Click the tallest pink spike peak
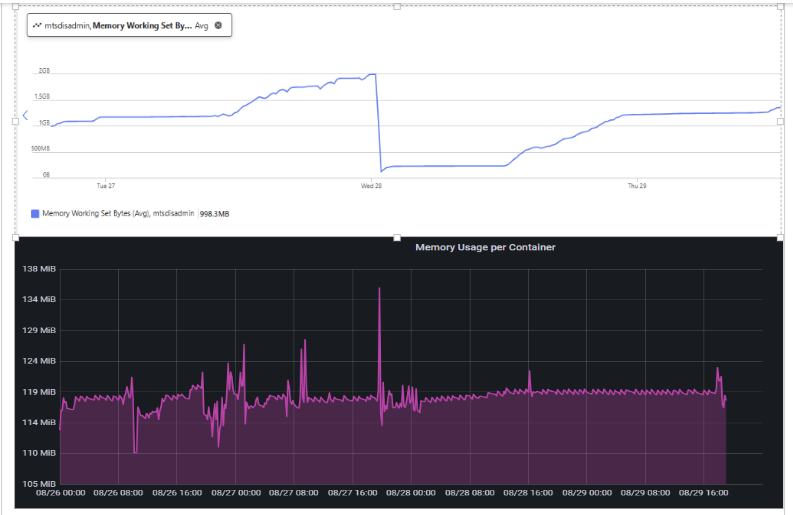793x515 pixels. (x=379, y=288)
